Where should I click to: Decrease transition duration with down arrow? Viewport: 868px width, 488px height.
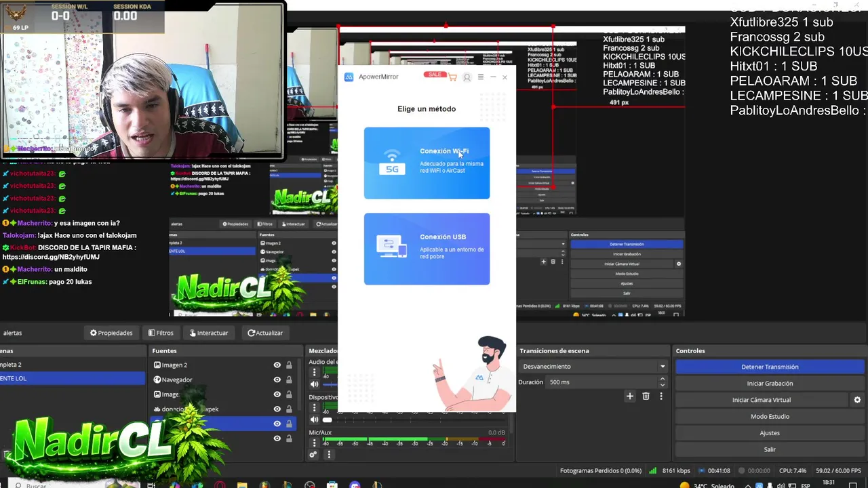[x=663, y=386]
